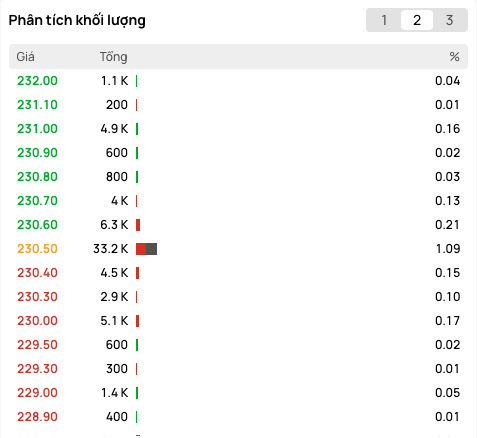
Task: Click the Phân tích khối lượng title
Action: (77, 21)
